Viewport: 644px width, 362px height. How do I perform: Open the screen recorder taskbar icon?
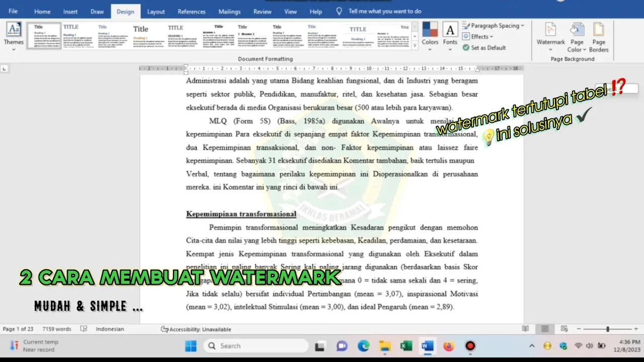click(x=470, y=346)
